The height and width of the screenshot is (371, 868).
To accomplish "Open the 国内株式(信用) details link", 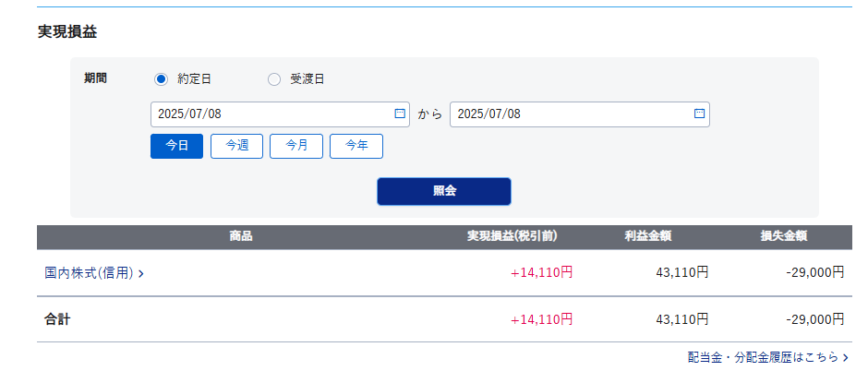I will click(90, 272).
